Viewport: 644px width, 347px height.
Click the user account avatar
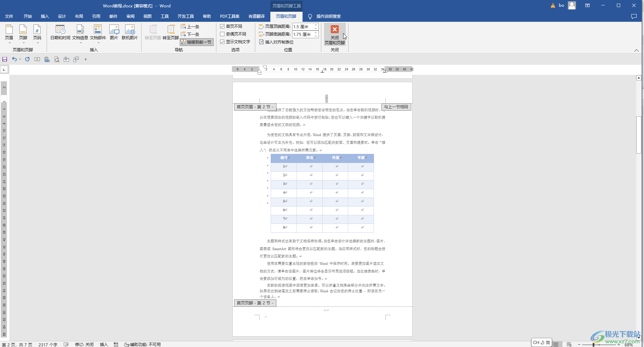coord(572,5)
